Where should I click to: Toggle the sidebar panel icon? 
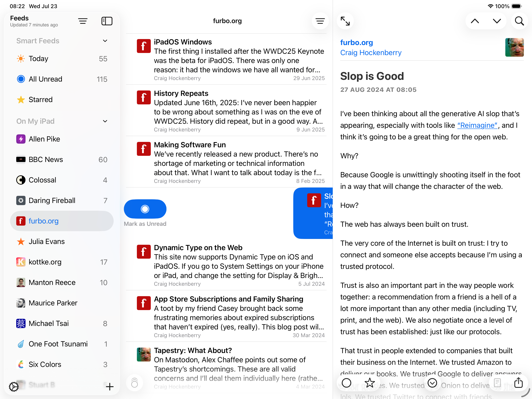107,21
